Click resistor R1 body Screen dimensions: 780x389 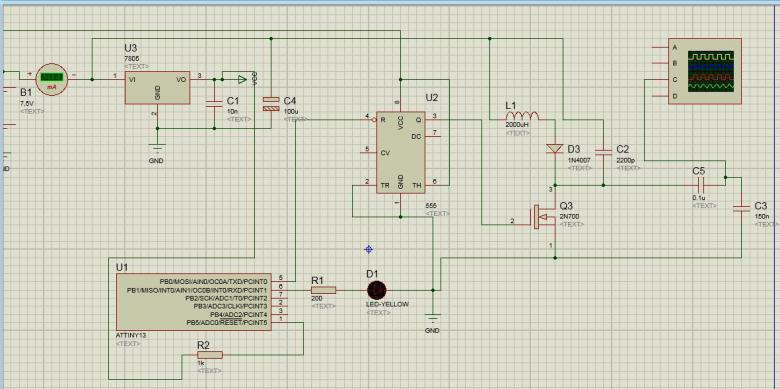coord(323,290)
